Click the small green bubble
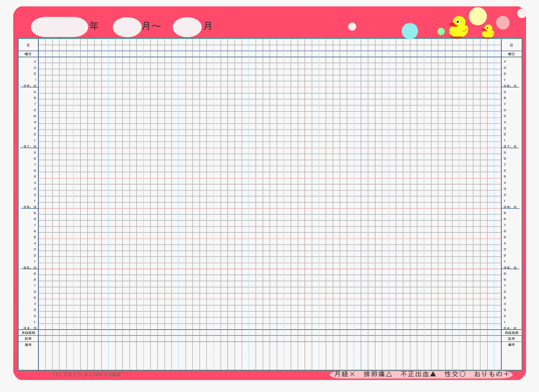The height and width of the screenshot is (392, 539). [441, 31]
